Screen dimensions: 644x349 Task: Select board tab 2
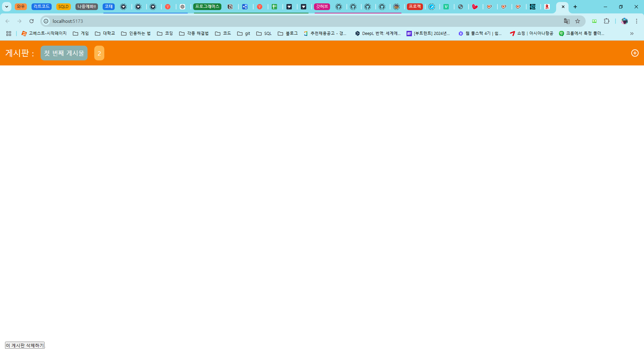click(99, 53)
